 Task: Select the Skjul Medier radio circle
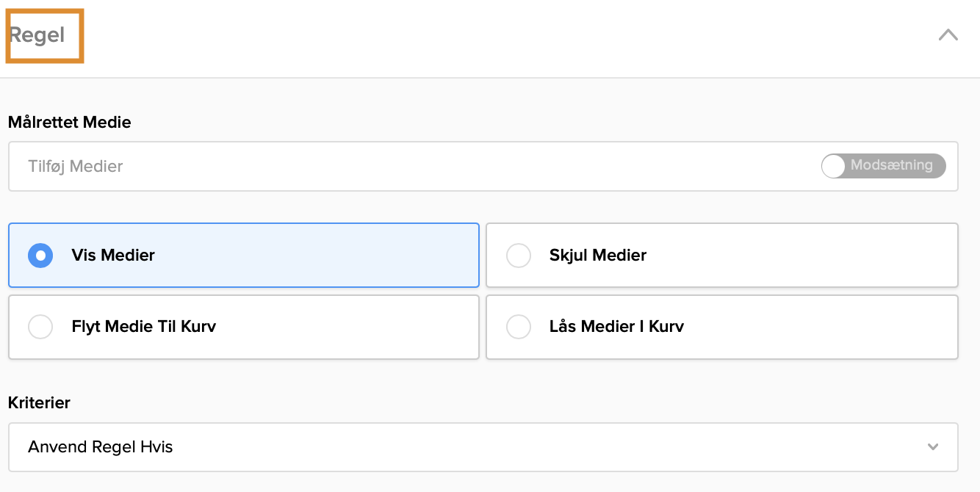519,256
